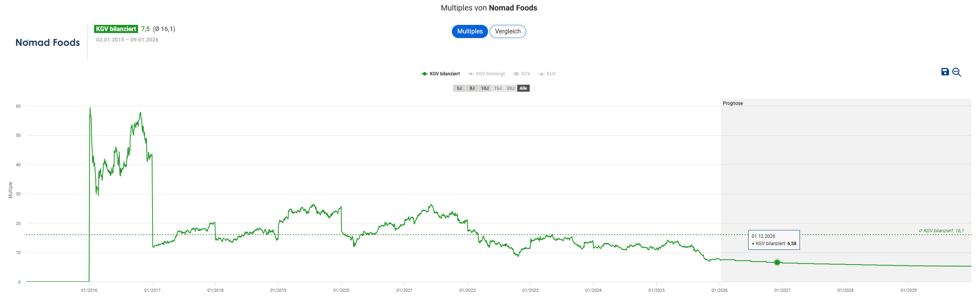Click the Prognose region label
The height and width of the screenshot is (298, 980).
[x=733, y=103]
